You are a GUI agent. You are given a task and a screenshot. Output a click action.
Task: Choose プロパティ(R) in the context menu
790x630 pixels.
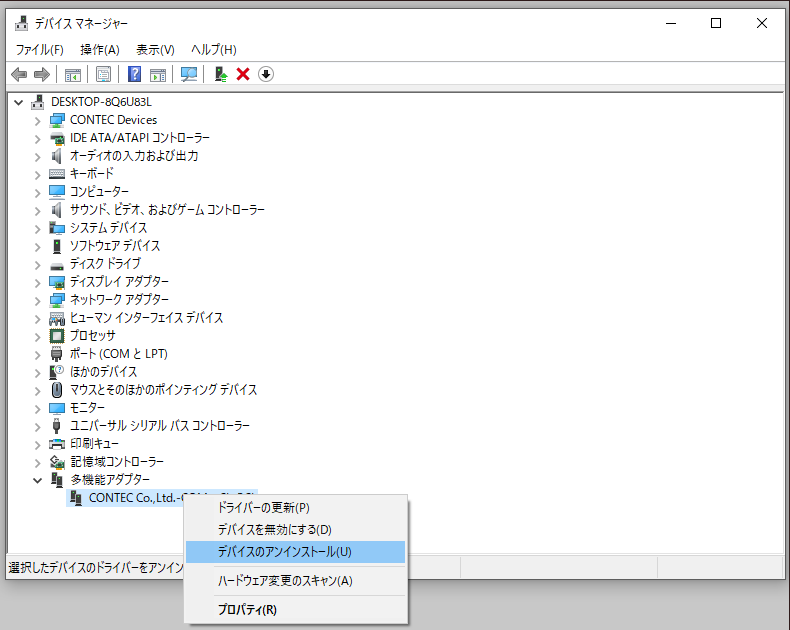coord(247,609)
